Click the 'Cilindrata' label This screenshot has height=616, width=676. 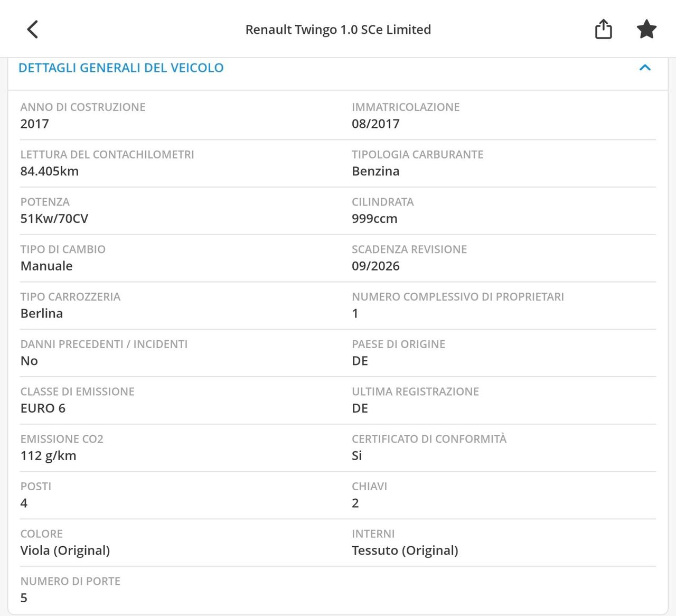[x=383, y=202]
